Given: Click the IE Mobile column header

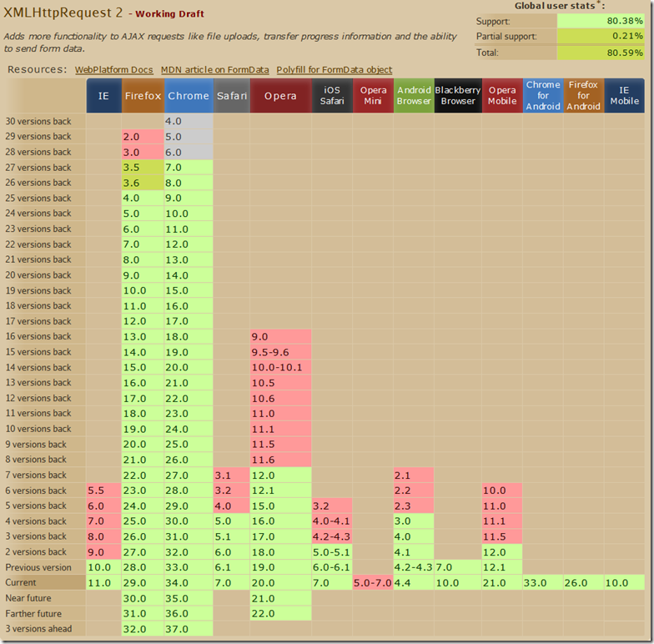Looking at the screenshot, I should click(x=624, y=95).
